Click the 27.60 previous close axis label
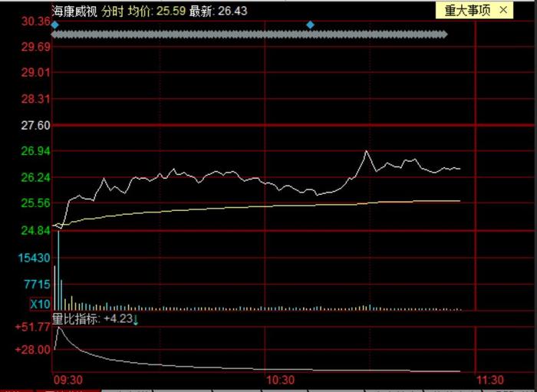537x392 pixels. point(35,125)
